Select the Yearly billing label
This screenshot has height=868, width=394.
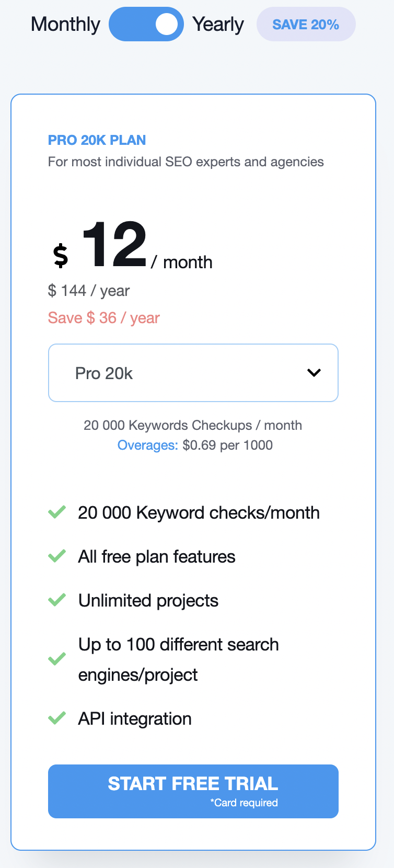pos(218,24)
